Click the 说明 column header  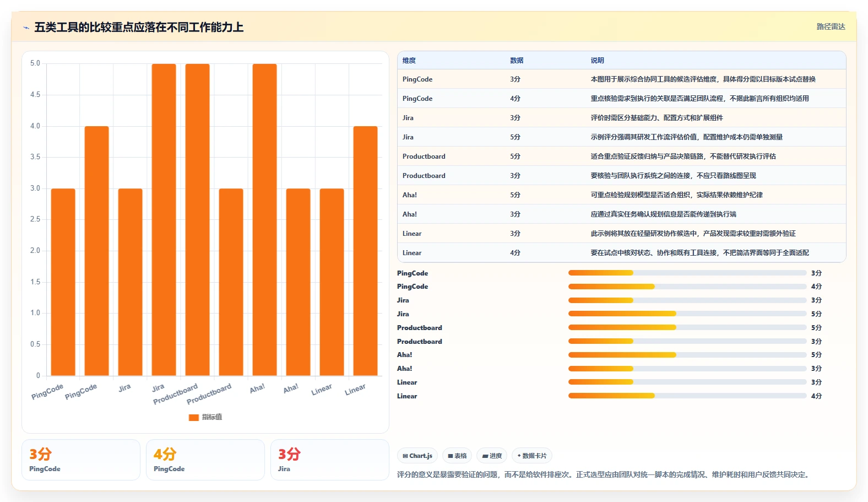click(598, 61)
